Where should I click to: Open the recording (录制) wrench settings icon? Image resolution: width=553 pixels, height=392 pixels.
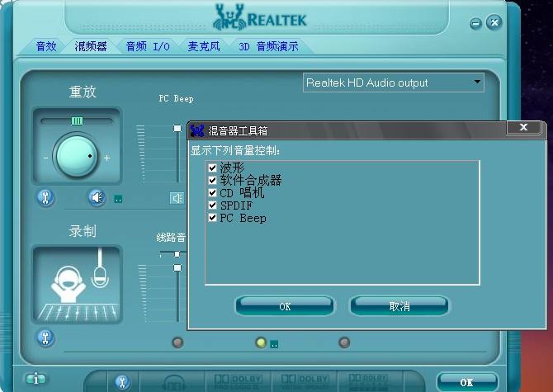click(x=45, y=338)
